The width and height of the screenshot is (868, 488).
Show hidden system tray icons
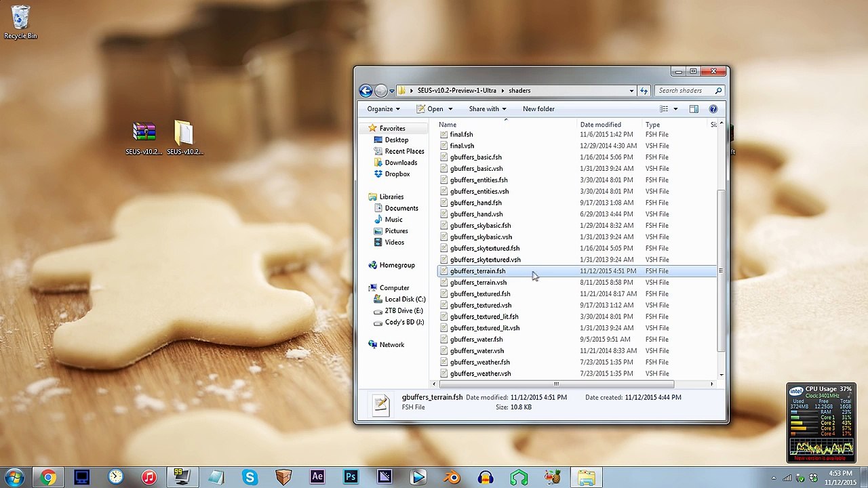tap(774, 479)
